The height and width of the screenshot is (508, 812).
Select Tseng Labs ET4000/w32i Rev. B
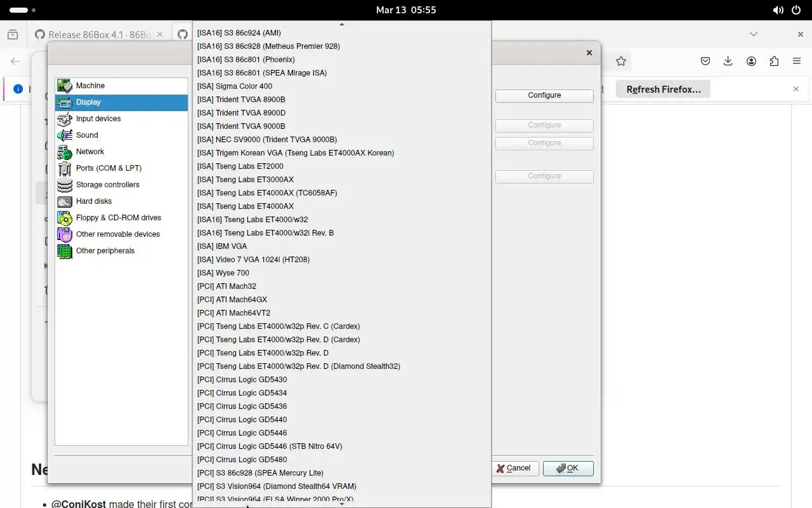pos(342,233)
